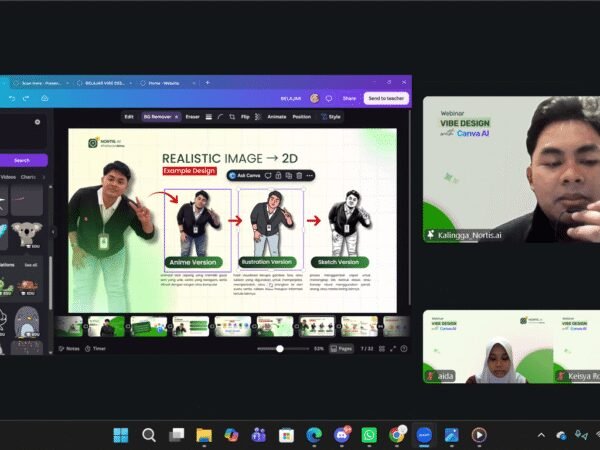Open the transparency lines icon
Screen dimensions: 600x450
click(x=209, y=117)
